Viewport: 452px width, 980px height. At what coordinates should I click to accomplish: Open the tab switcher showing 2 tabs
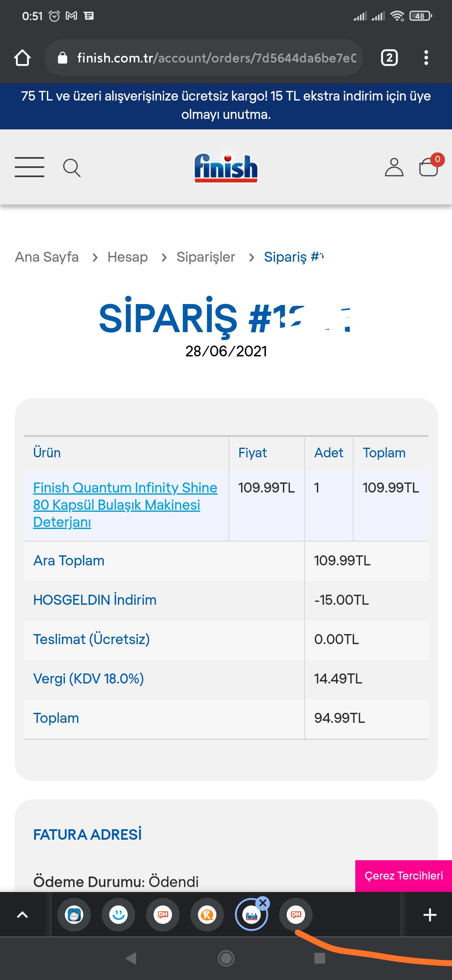(389, 58)
